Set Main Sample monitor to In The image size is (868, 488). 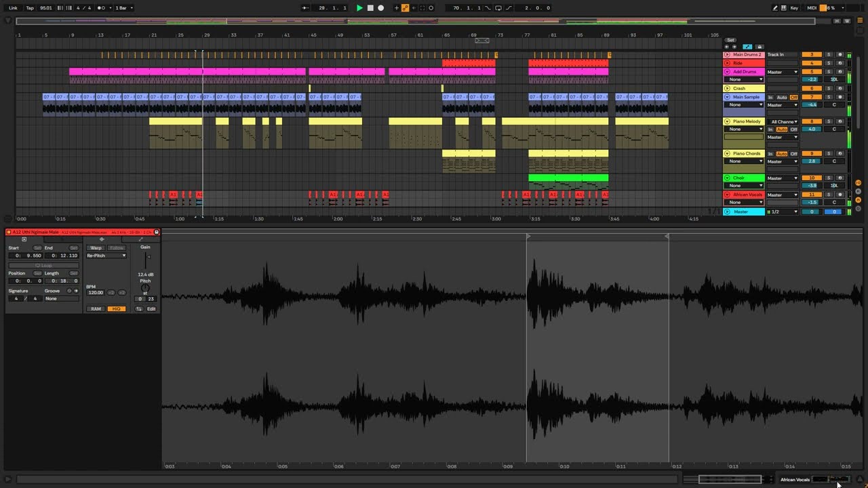click(x=770, y=97)
